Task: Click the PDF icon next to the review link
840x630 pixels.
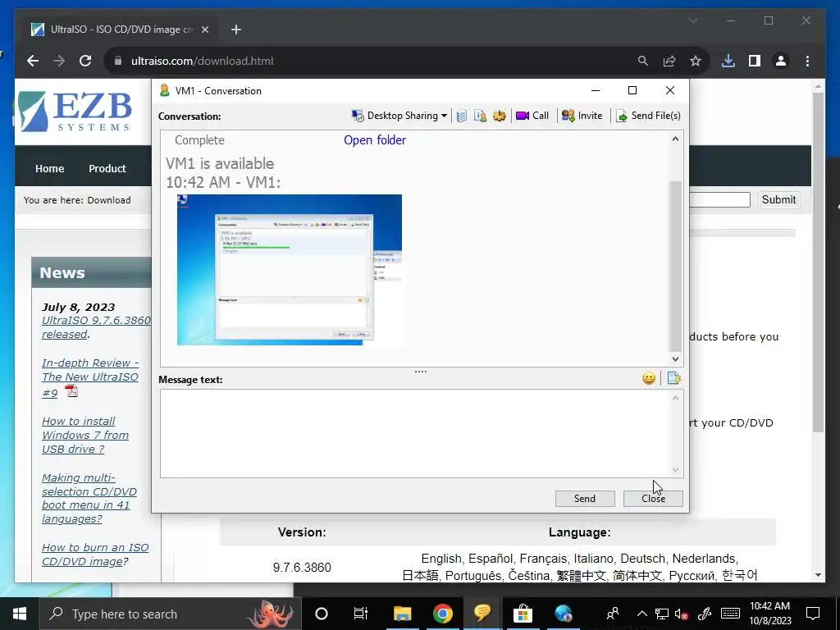Action: click(71, 391)
